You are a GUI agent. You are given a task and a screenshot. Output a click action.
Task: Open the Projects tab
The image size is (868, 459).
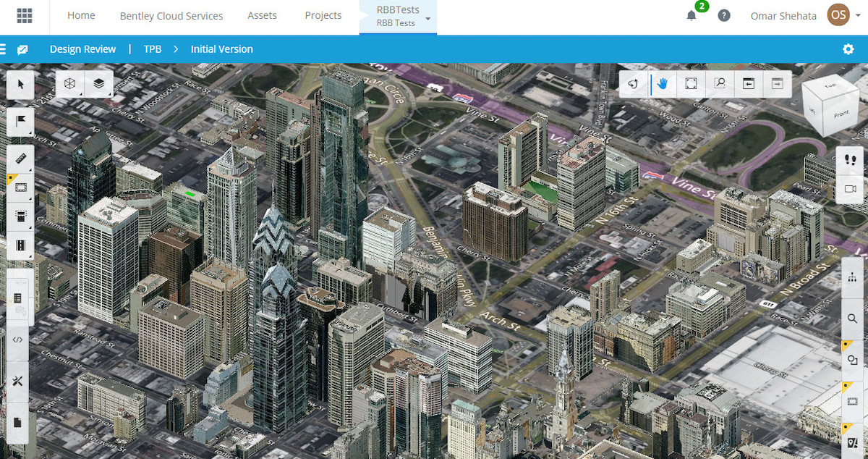pos(323,15)
